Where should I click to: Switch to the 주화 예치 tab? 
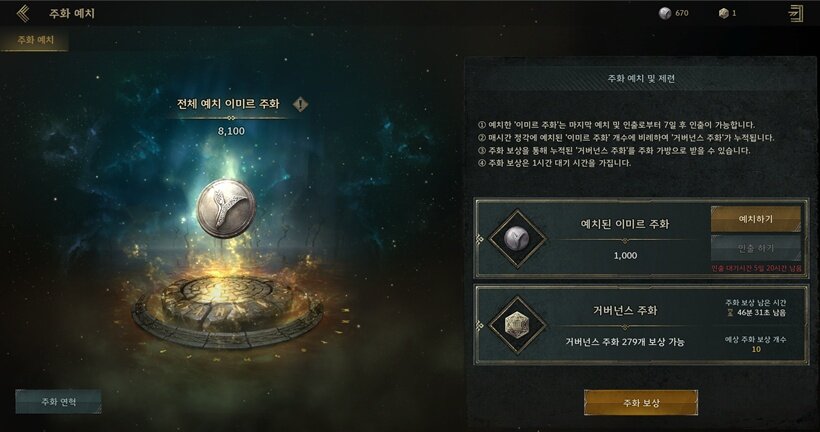35,40
